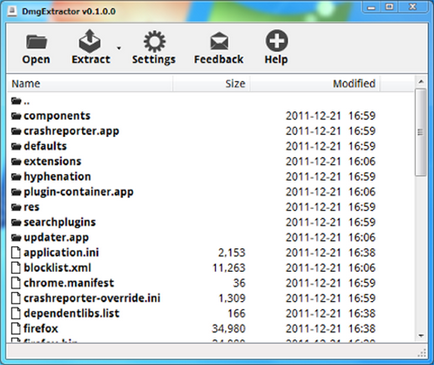Select the crashreporter.app folder
434x365 pixels.
click(x=65, y=131)
